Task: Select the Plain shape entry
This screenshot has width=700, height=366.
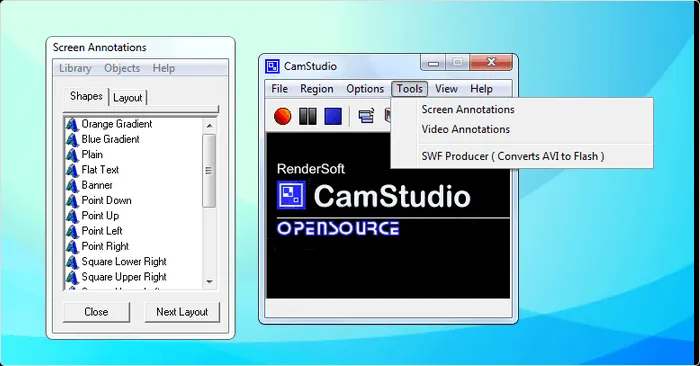Action: (x=92, y=154)
